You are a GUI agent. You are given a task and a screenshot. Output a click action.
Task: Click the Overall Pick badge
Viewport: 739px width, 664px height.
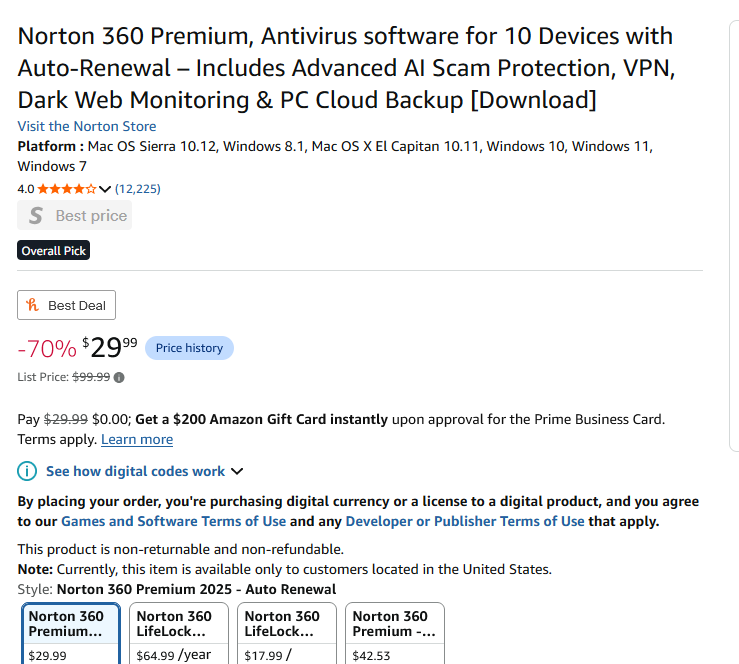coord(54,250)
